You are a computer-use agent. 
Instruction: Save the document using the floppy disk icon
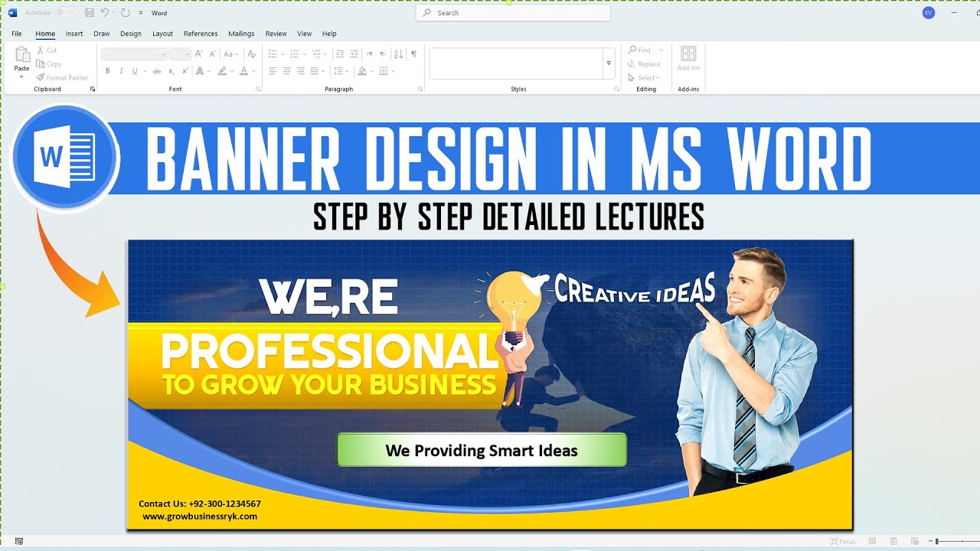click(x=90, y=13)
